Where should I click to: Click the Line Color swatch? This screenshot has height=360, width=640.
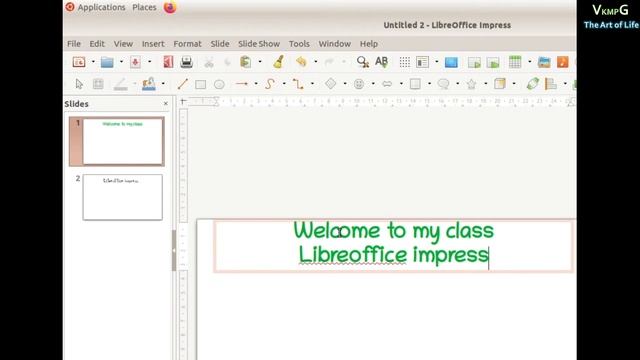(x=120, y=84)
